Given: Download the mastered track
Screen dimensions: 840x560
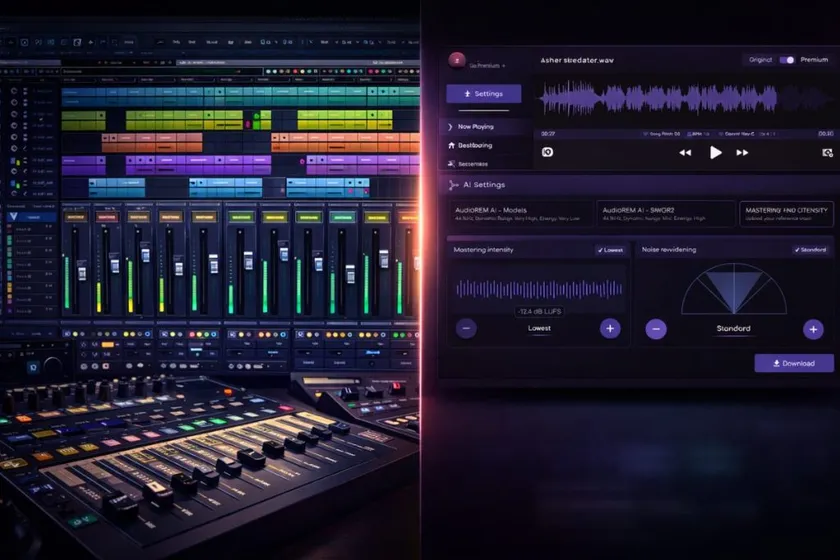Looking at the screenshot, I should pyautogui.click(x=794, y=363).
